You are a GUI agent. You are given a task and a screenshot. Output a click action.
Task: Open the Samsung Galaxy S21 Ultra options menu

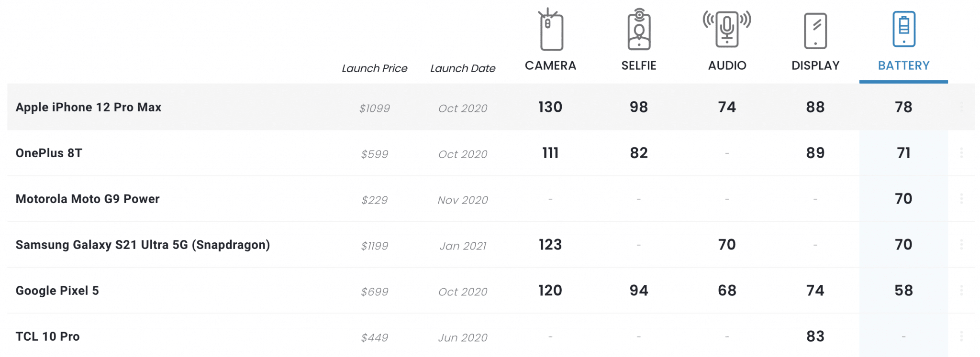[x=961, y=245]
